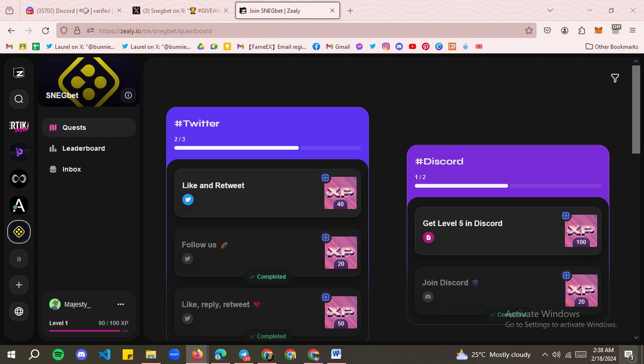Screen dimensions: 644x364
Task: Open list all tabs dropdown arrow
Action: coord(550,11)
